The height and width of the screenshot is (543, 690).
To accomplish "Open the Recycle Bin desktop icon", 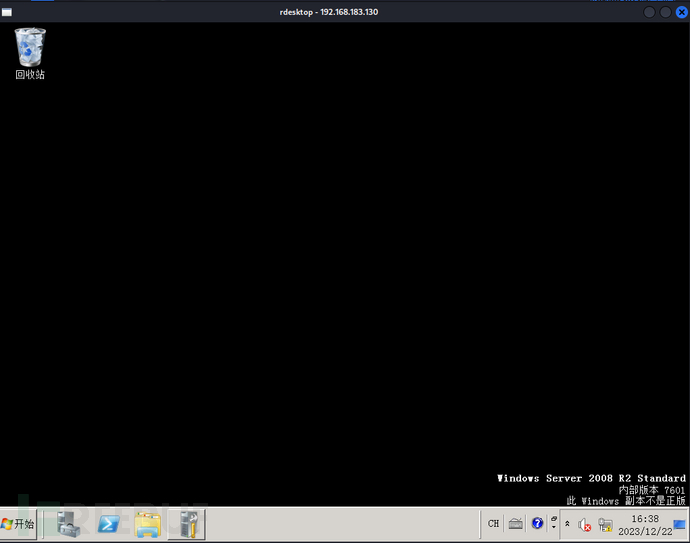I will tap(30, 52).
